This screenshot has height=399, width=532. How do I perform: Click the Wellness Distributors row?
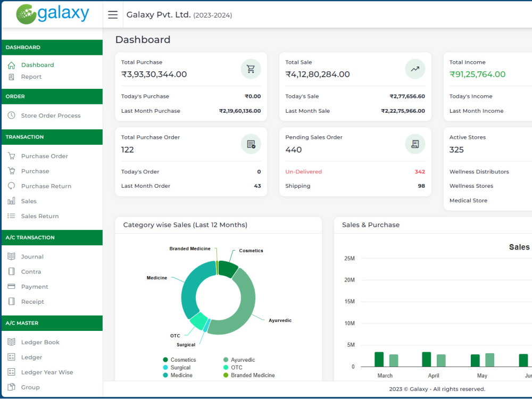click(491, 172)
